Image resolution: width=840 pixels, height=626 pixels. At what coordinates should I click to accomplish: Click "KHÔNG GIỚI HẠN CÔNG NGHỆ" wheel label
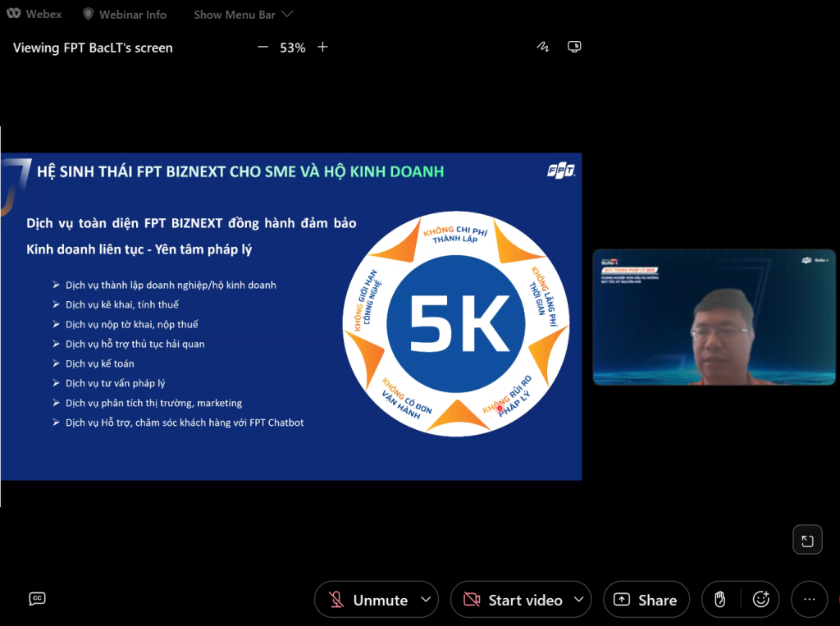(x=368, y=300)
